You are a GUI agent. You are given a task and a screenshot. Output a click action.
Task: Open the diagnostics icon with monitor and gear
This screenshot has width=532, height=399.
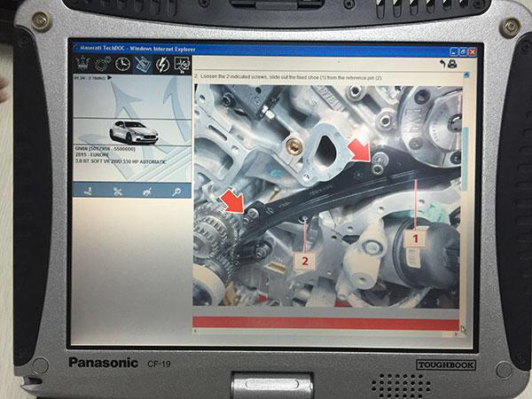point(182,65)
